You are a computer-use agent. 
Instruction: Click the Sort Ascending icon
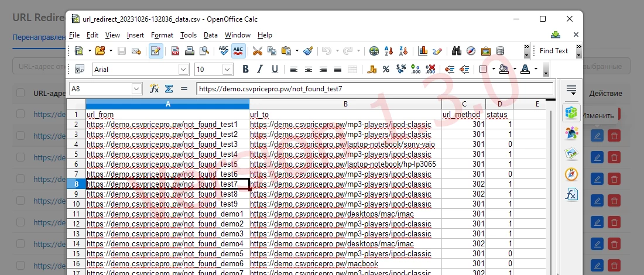389,51
